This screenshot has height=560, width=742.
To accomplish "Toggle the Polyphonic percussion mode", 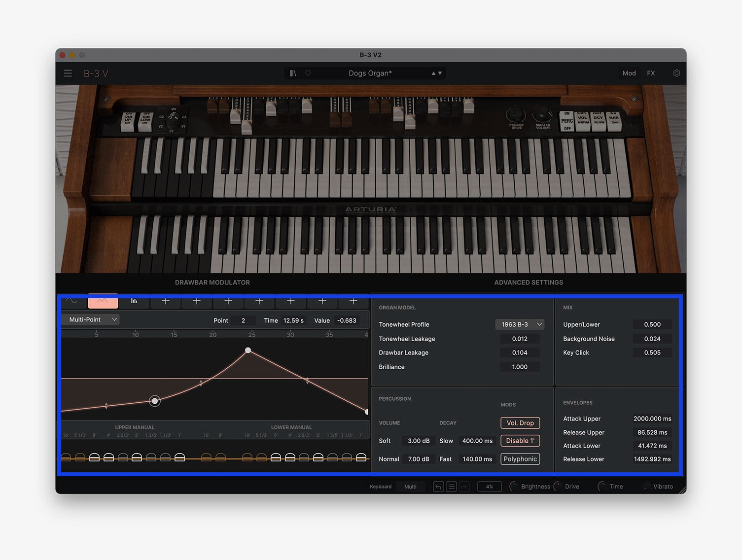I will pyautogui.click(x=520, y=459).
